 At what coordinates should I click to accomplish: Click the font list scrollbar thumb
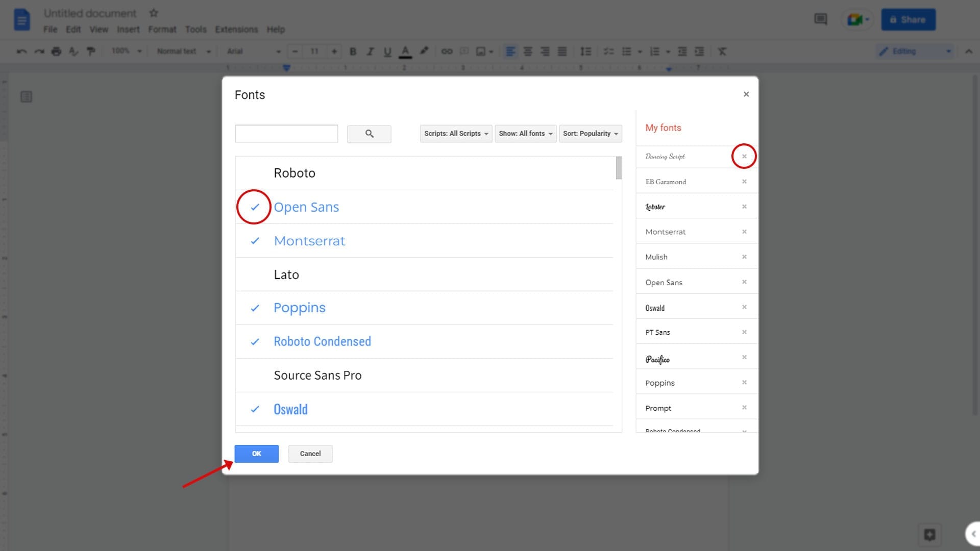(x=619, y=168)
